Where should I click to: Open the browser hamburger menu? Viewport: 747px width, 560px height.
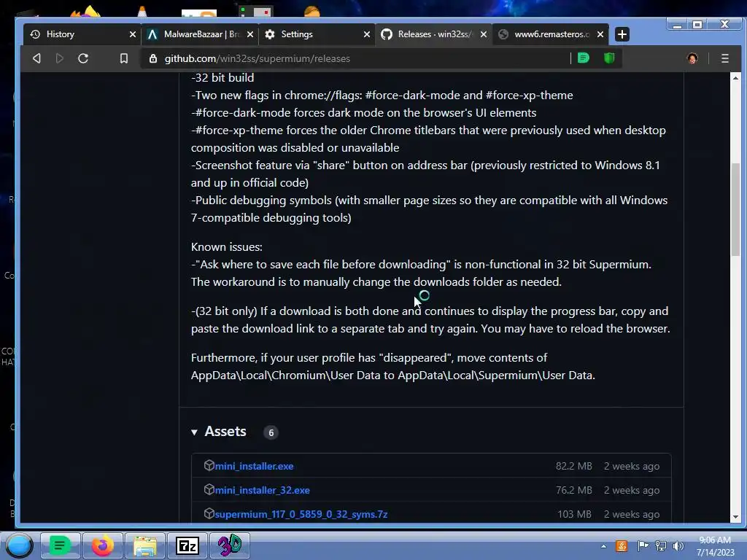pos(725,58)
